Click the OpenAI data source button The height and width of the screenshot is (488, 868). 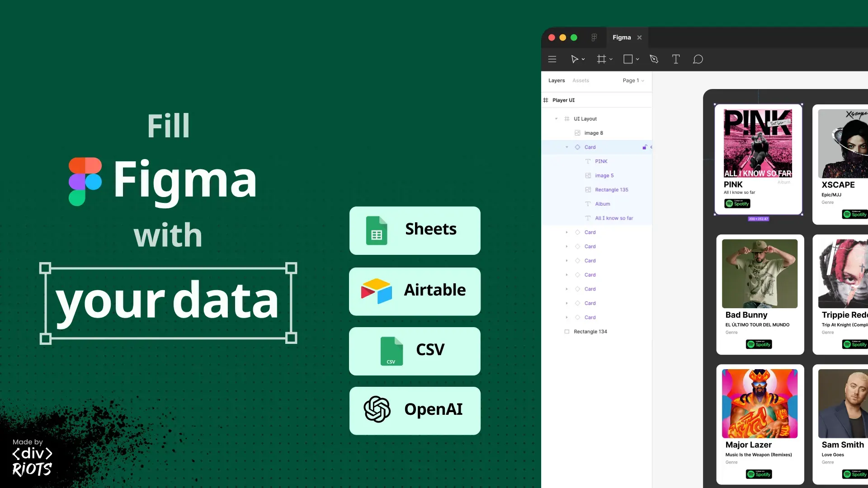415,410
